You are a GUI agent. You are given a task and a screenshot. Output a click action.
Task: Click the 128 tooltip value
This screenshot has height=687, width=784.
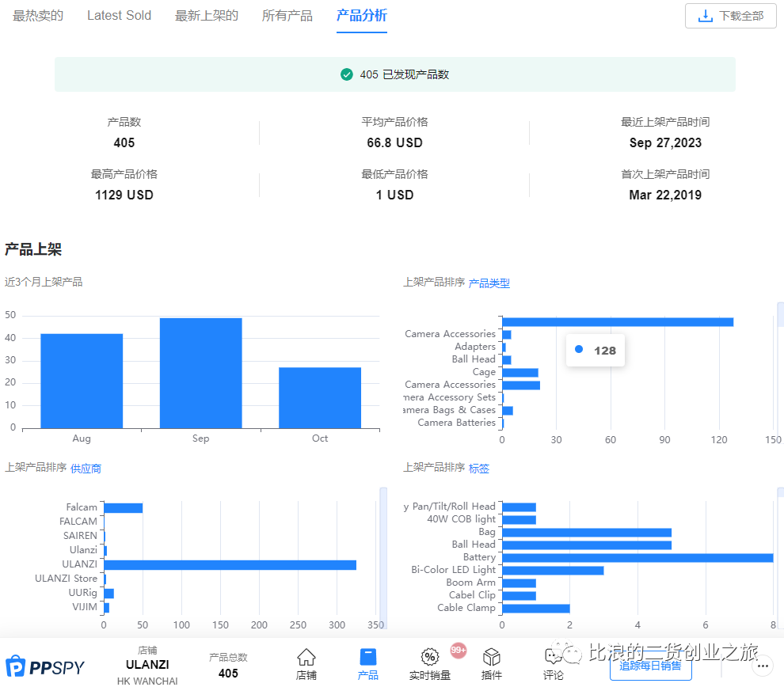pyautogui.click(x=605, y=351)
